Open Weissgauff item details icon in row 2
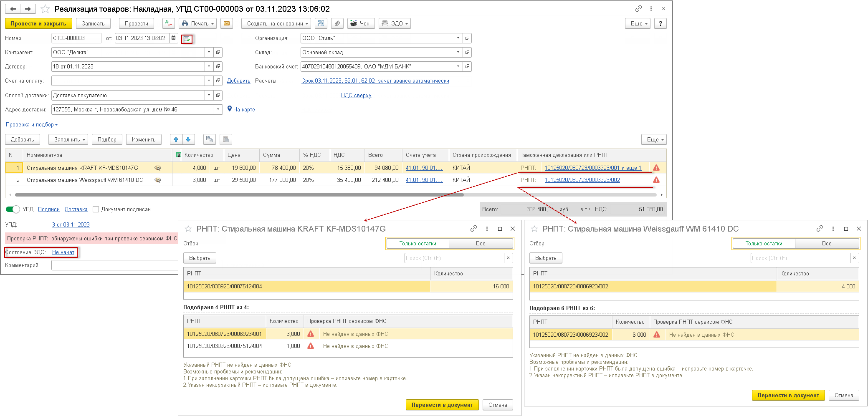This screenshot has width=868, height=416. (x=157, y=180)
